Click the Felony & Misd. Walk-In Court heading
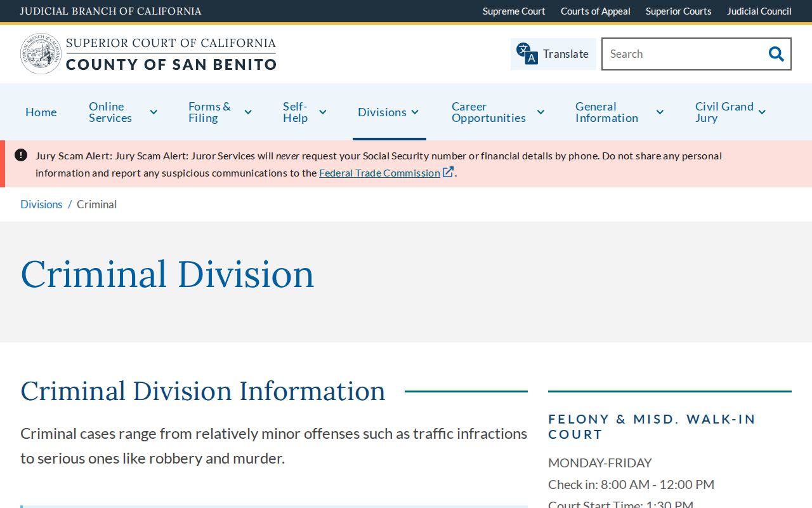Screen dimensions: 812x508 coord(652,427)
